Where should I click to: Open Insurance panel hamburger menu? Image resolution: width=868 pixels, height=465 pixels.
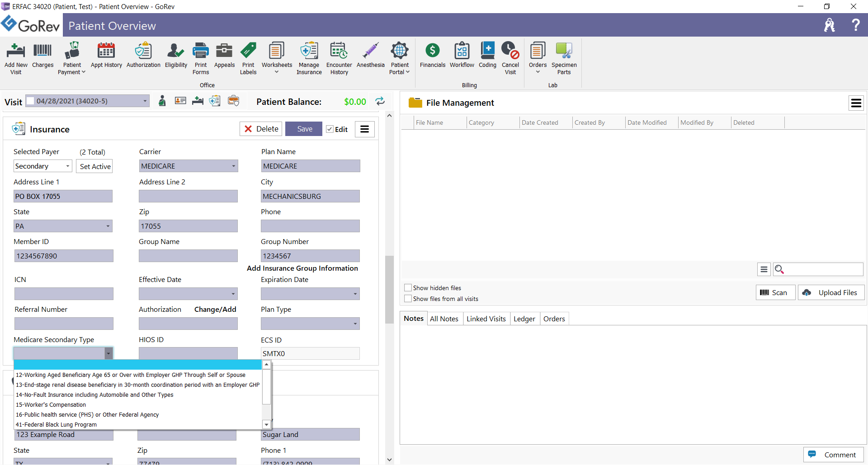(x=364, y=129)
